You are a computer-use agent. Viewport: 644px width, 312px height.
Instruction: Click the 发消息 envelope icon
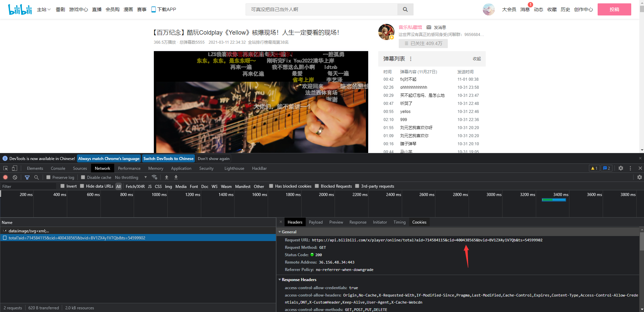click(429, 27)
